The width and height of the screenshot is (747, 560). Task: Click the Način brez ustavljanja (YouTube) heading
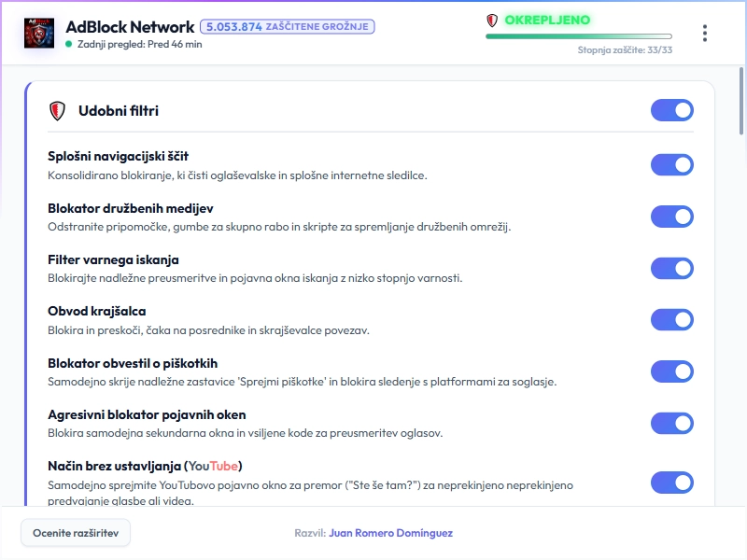pyautogui.click(x=145, y=466)
